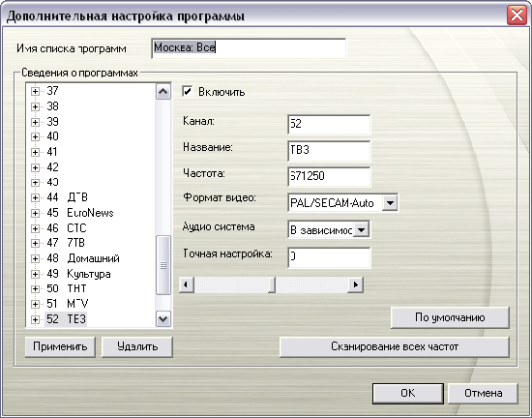This screenshot has width=532, height=418.
Task: Select row 43 in program list
Action: (x=52, y=182)
